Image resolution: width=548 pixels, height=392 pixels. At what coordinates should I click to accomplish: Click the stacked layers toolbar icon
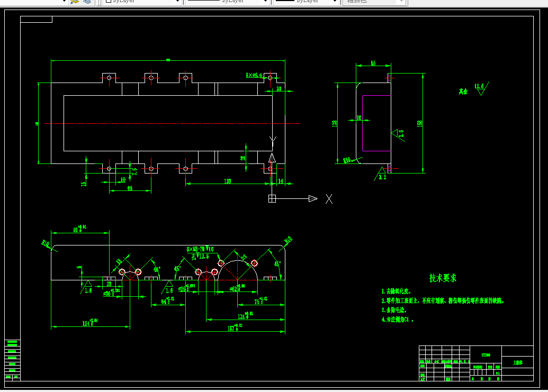point(87,2)
